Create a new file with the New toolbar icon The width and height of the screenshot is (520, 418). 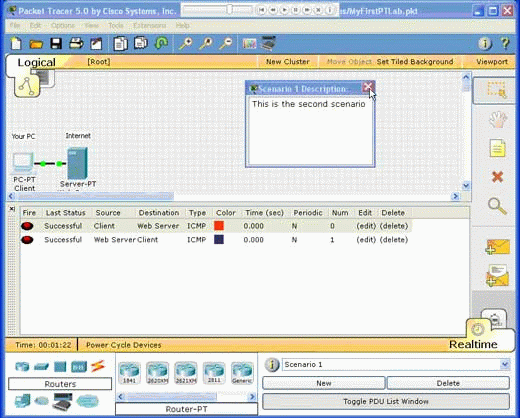pos(16,44)
